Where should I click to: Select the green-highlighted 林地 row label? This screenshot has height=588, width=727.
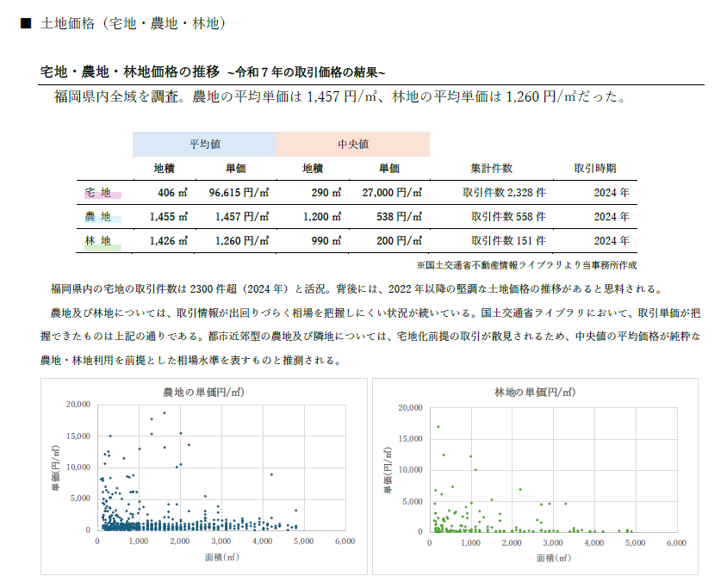[98, 242]
